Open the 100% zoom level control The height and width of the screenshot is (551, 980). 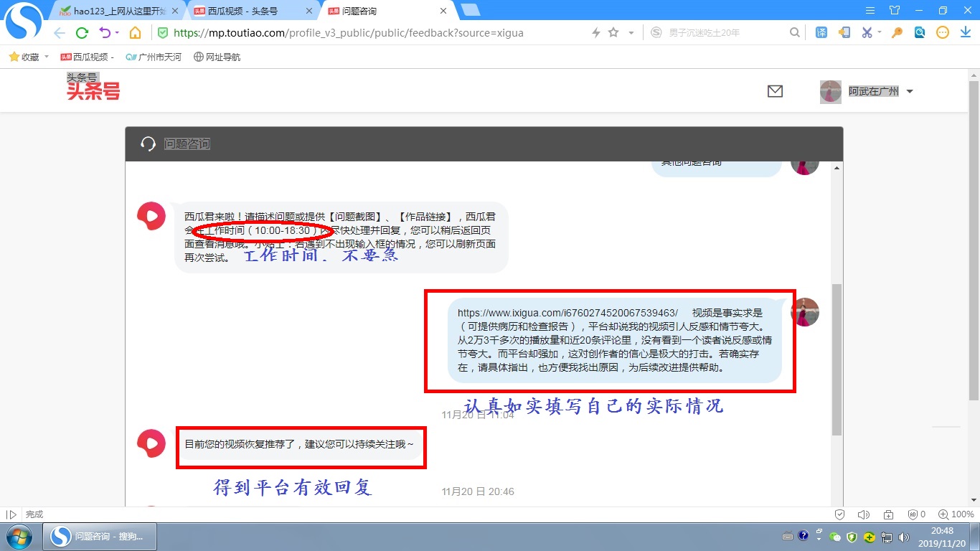tap(957, 514)
